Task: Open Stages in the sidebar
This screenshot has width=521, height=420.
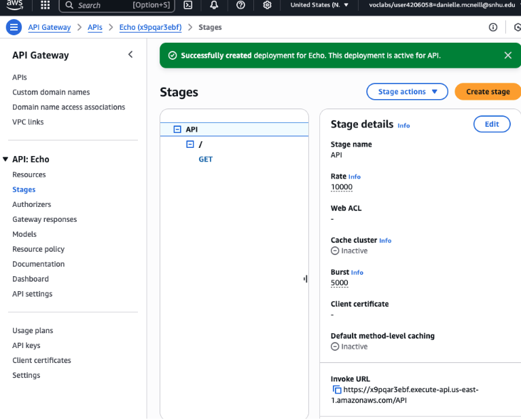Action: (24, 189)
